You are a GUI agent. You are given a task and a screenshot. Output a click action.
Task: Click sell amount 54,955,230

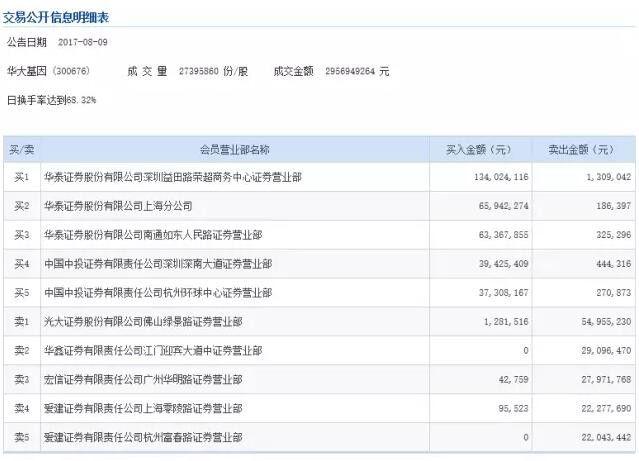click(x=606, y=322)
